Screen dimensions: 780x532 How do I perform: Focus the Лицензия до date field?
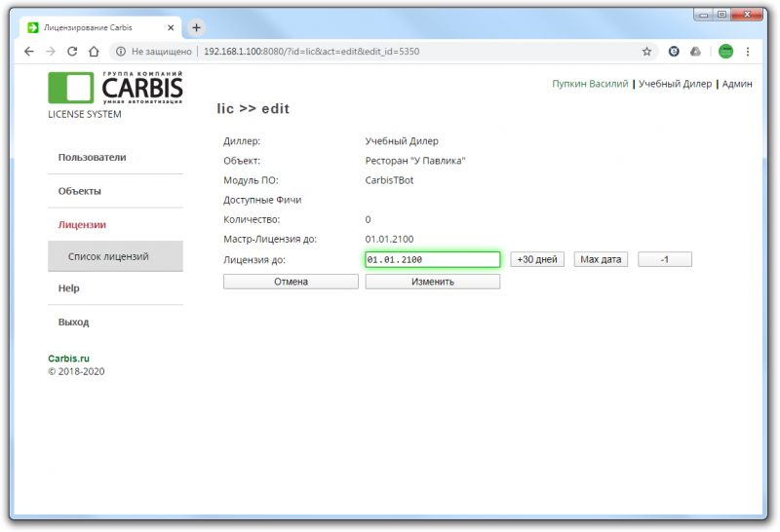[432, 259]
